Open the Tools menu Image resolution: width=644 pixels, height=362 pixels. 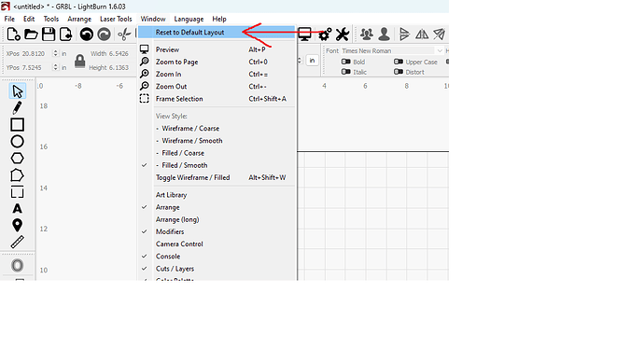(x=51, y=19)
